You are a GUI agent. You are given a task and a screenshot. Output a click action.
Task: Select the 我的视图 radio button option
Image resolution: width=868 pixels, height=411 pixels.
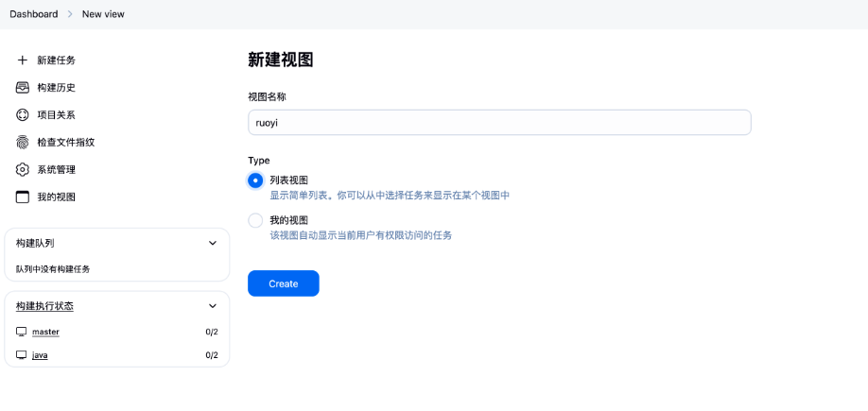pos(255,220)
